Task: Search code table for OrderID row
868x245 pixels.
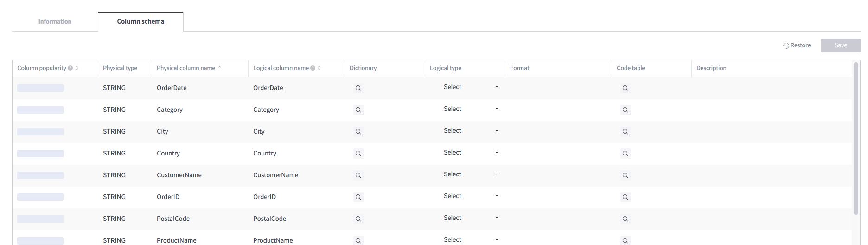Action: coord(625,197)
